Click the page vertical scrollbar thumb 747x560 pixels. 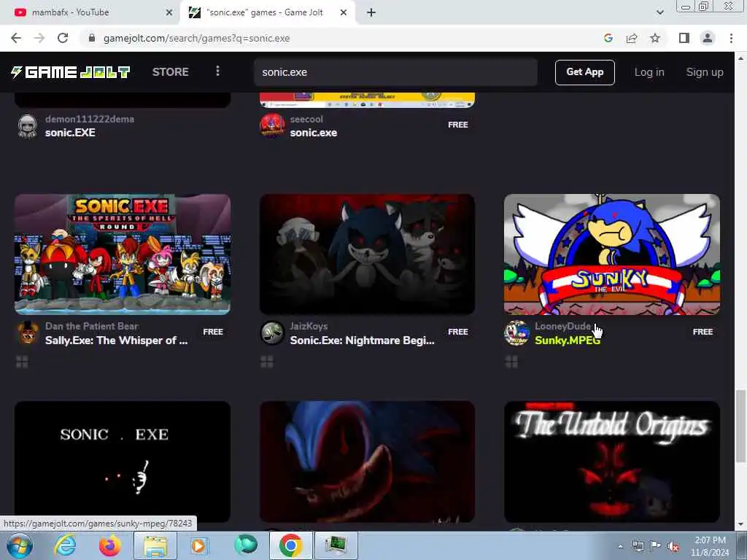[740, 426]
